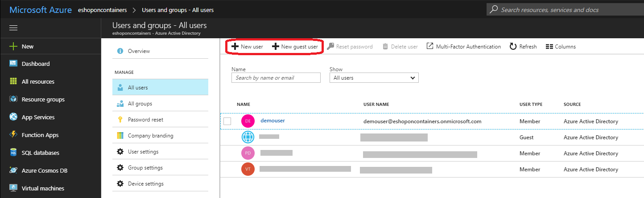Click demouser@eshoponcontainers.onmicrosoft.com cell
Image resolution: width=644 pixels, height=198 pixels.
tap(422, 121)
